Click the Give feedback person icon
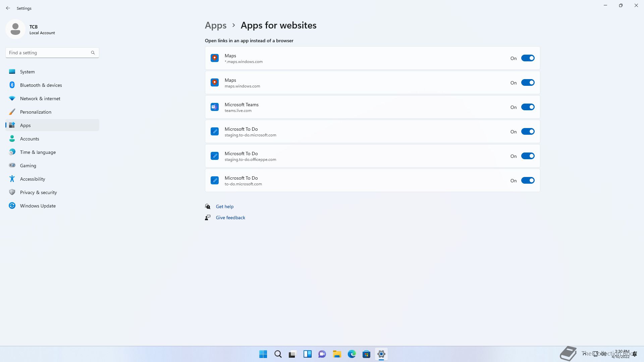 [x=208, y=218]
